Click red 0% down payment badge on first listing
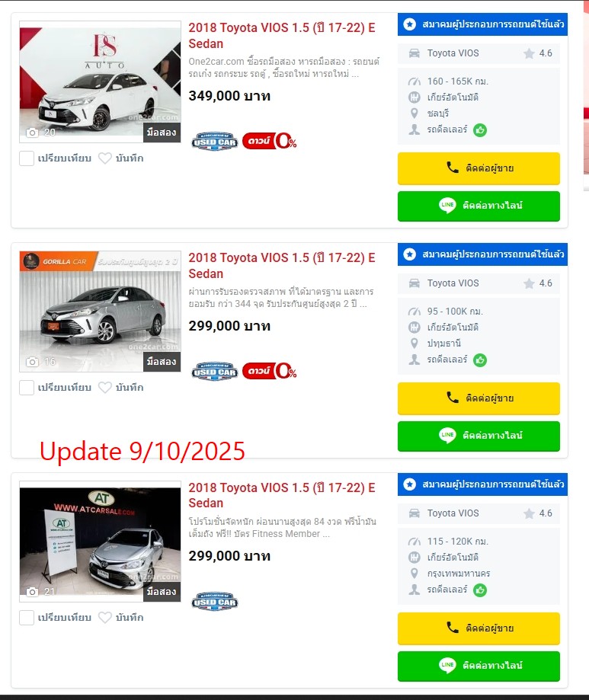 coord(270,141)
